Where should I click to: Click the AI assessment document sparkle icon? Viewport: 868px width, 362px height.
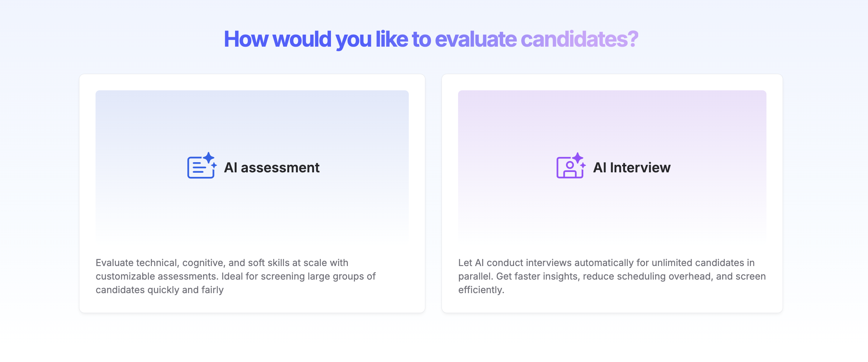click(201, 167)
